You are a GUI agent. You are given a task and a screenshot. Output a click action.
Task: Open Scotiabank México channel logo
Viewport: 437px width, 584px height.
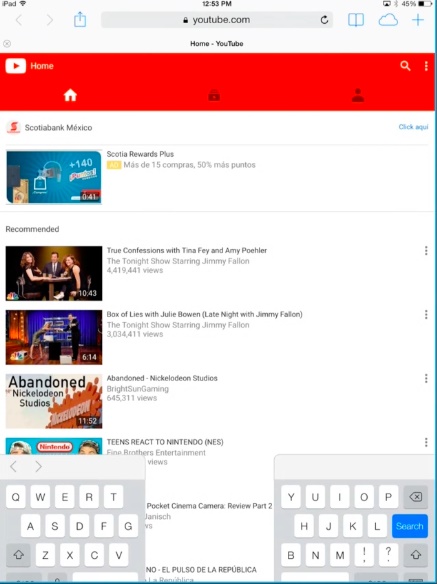[x=13, y=127]
